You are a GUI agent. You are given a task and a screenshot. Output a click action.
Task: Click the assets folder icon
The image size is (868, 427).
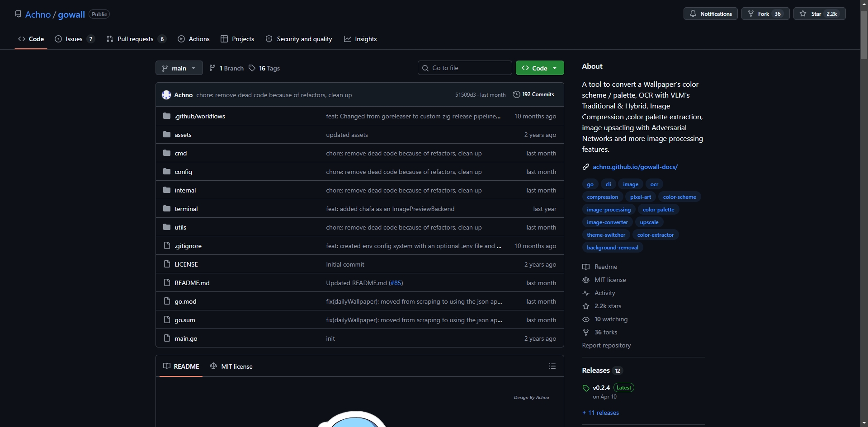pyautogui.click(x=167, y=135)
